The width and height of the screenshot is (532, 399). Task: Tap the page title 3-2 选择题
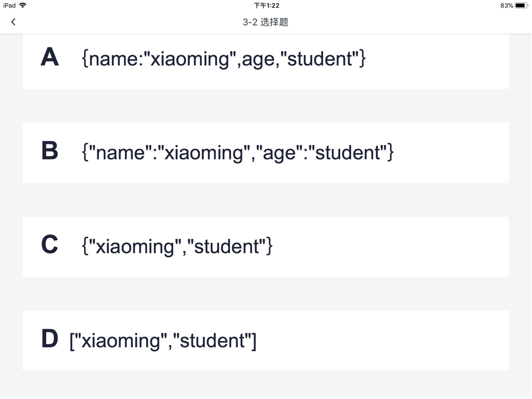coord(266,22)
